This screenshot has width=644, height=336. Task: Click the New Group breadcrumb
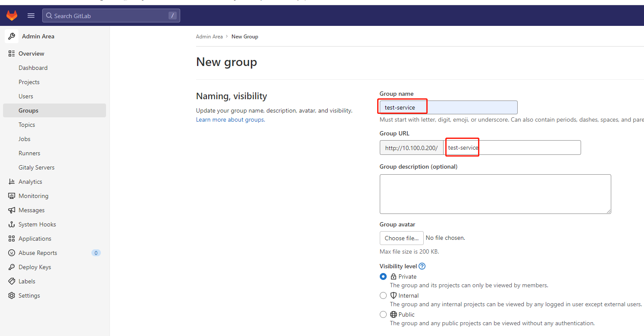(x=245, y=37)
